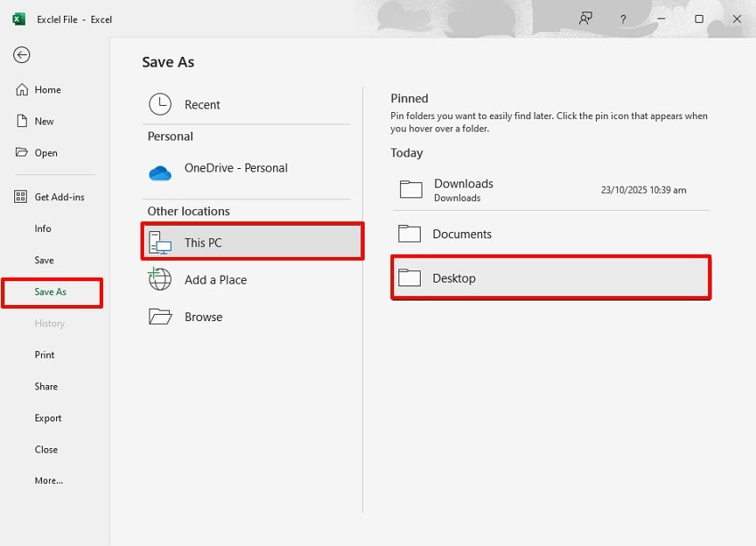Open the Info section
This screenshot has width=756, height=546.
pyautogui.click(x=43, y=229)
